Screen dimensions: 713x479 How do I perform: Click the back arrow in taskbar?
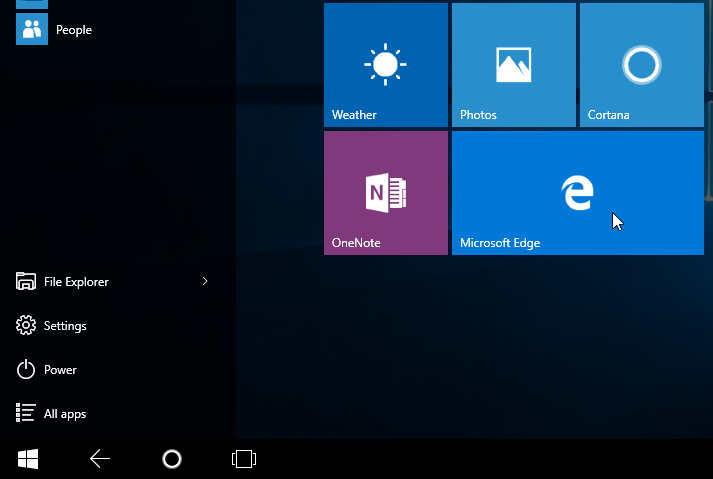(100, 459)
